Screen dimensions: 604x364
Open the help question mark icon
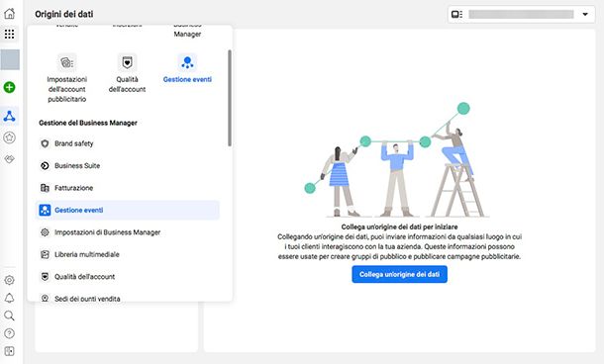9,333
